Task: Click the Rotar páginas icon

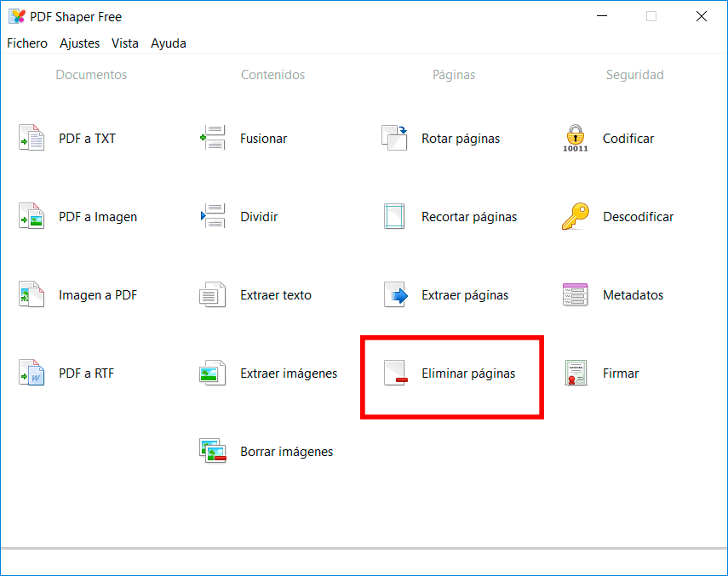Action: click(x=394, y=138)
